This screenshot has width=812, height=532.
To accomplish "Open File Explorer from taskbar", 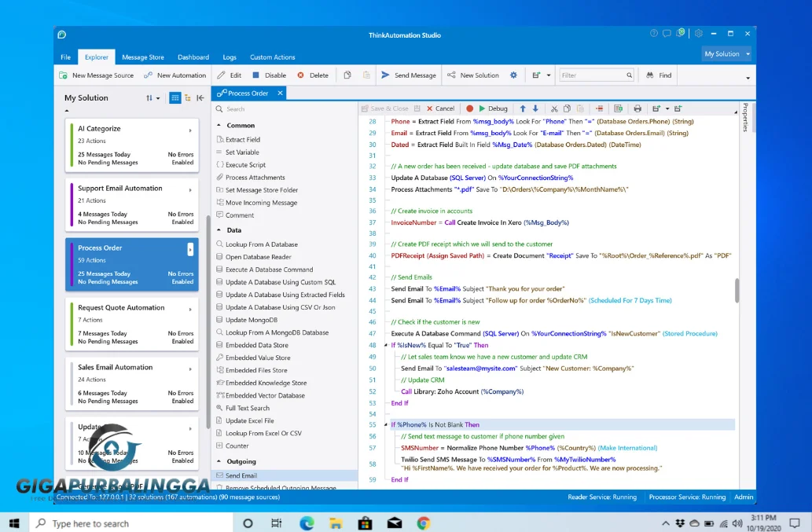I will 336,523.
